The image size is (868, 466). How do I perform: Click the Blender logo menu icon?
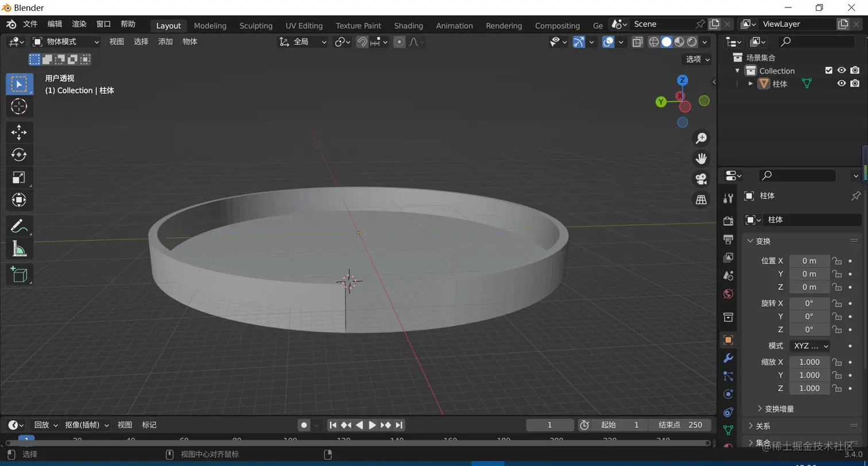11,24
